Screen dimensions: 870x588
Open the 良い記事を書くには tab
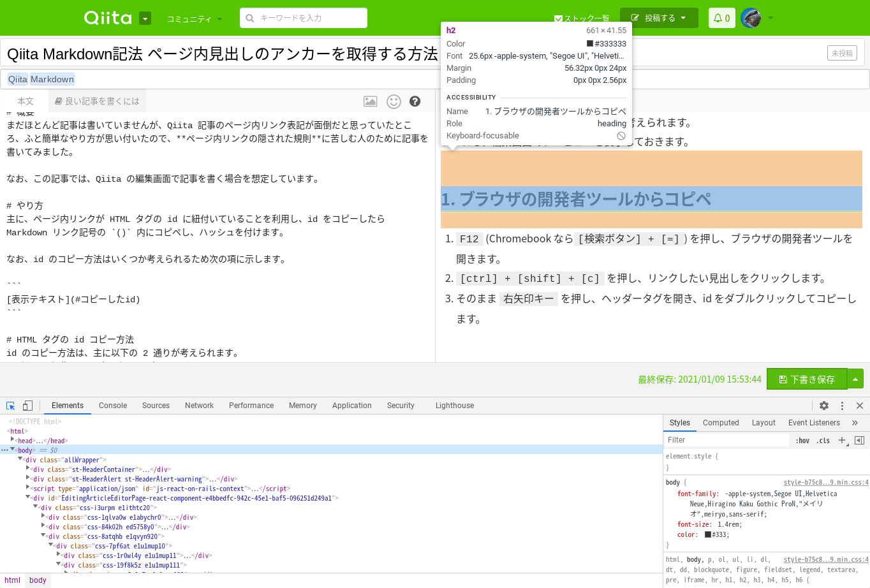pos(97,101)
